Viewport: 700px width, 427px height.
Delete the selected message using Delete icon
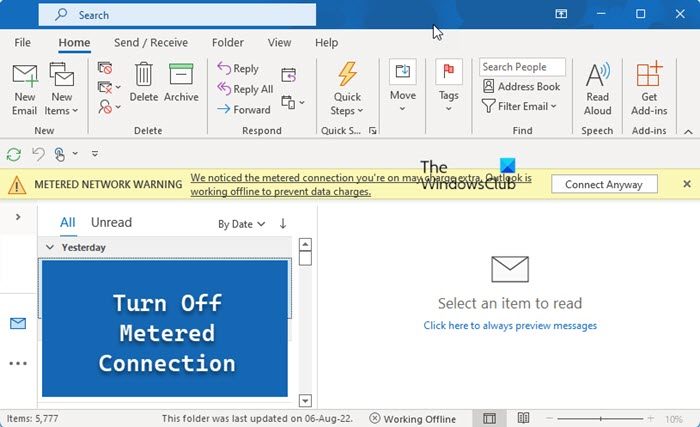coord(144,82)
